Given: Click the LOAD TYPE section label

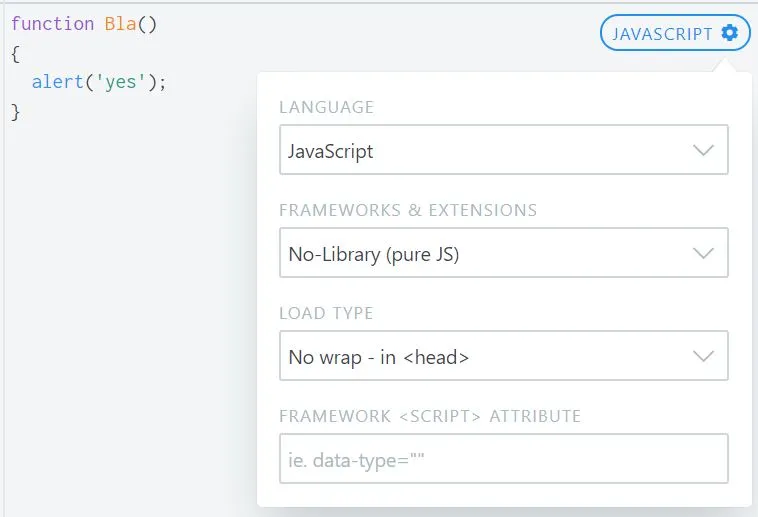Looking at the screenshot, I should (326, 313).
